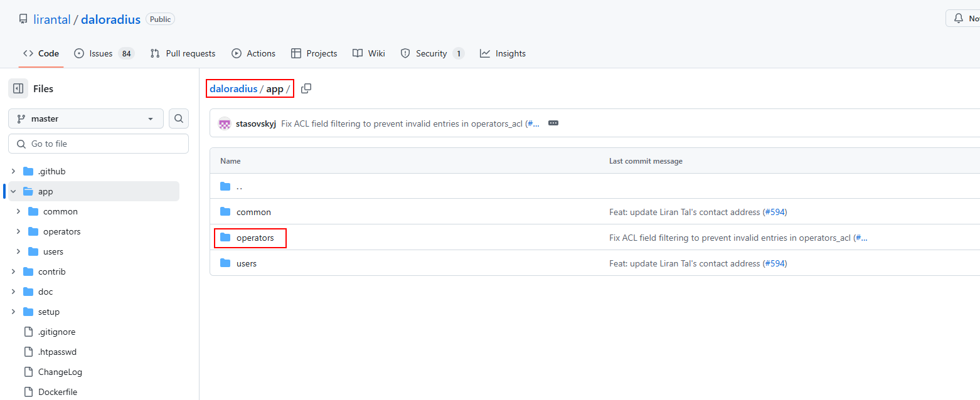The image size is (980, 400).
Task: Expand the contrib folder chevron
Action: tap(13, 271)
